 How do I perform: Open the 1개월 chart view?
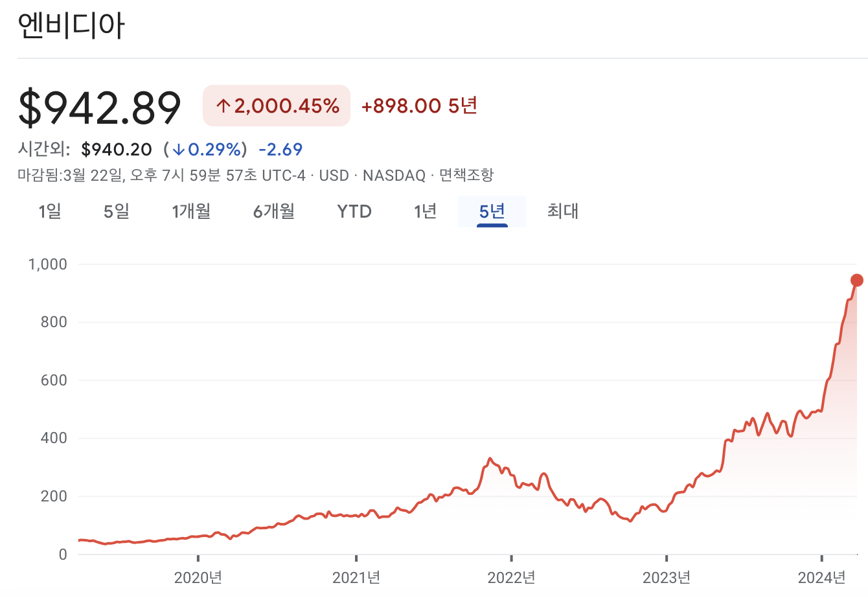click(191, 211)
